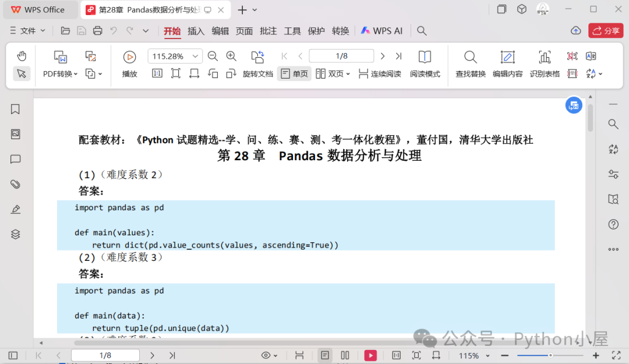
Task: Expand the eye protection dropdown arrow
Action: click(275, 356)
